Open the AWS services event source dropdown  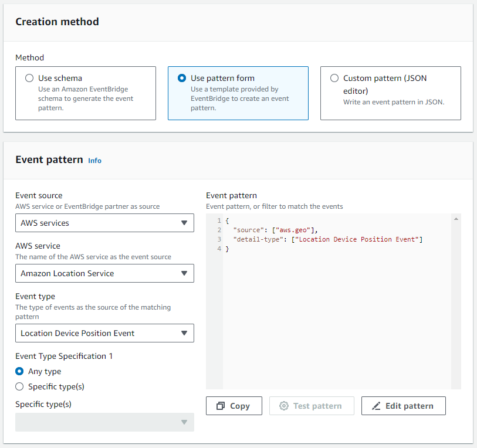click(x=104, y=223)
